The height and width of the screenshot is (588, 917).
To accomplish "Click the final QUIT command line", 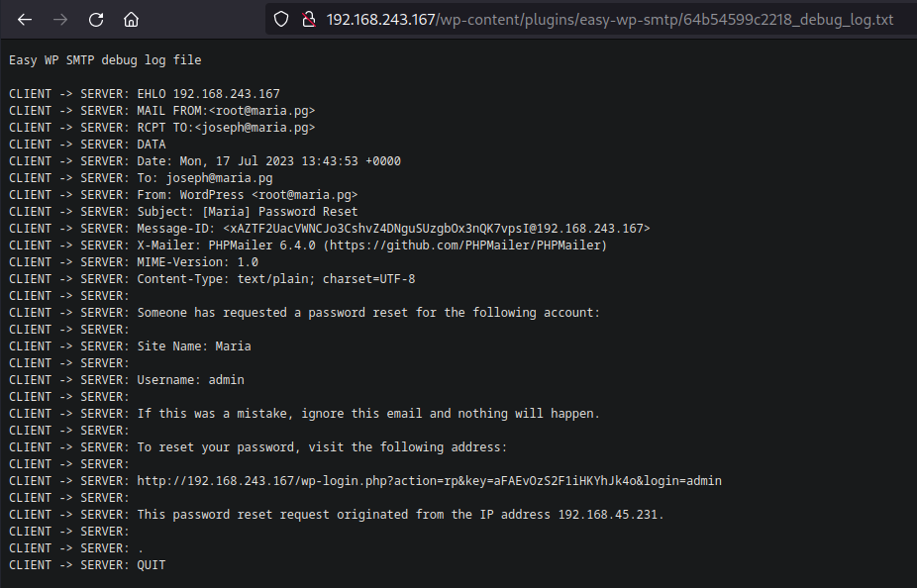I will click(x=88, y=565).
